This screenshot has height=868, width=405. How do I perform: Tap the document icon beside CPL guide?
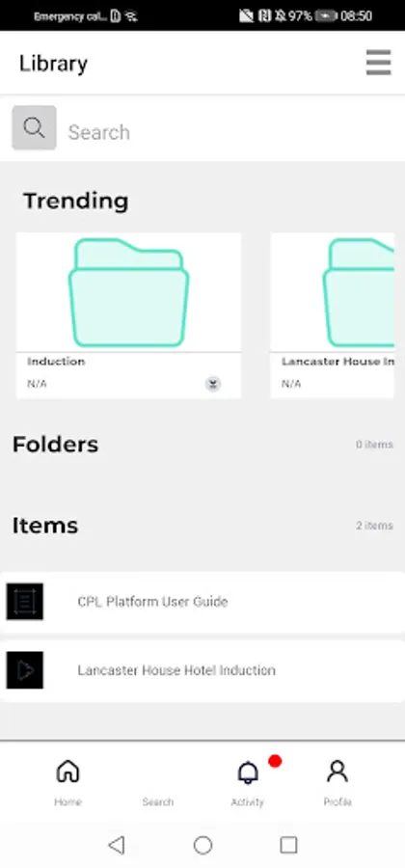pyautogui.click(x=25, y=601)
